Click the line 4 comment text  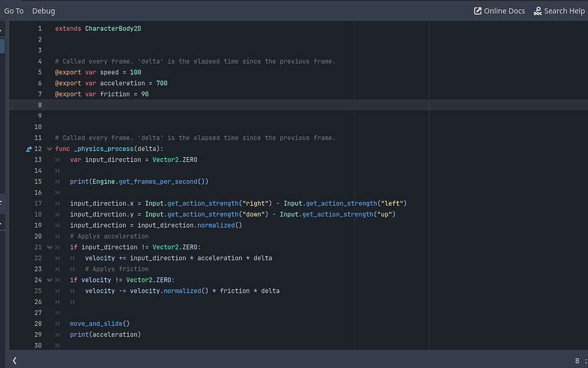195,62
